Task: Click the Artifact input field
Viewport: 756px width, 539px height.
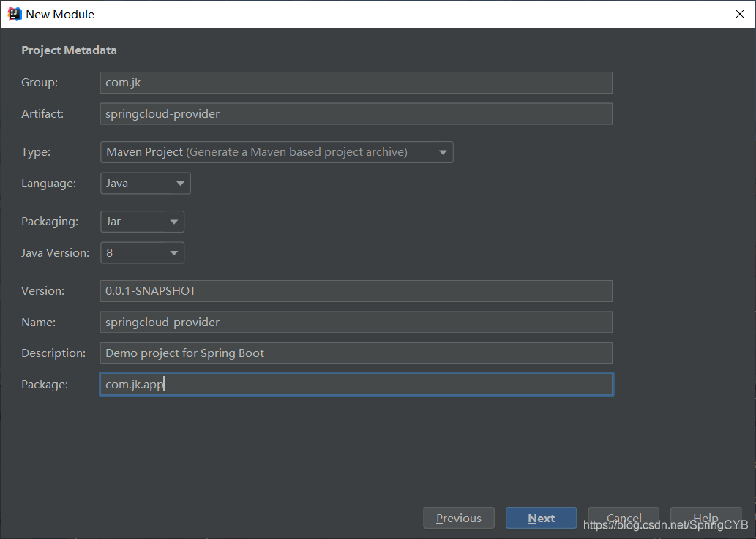Action: (x=356, y=113)
